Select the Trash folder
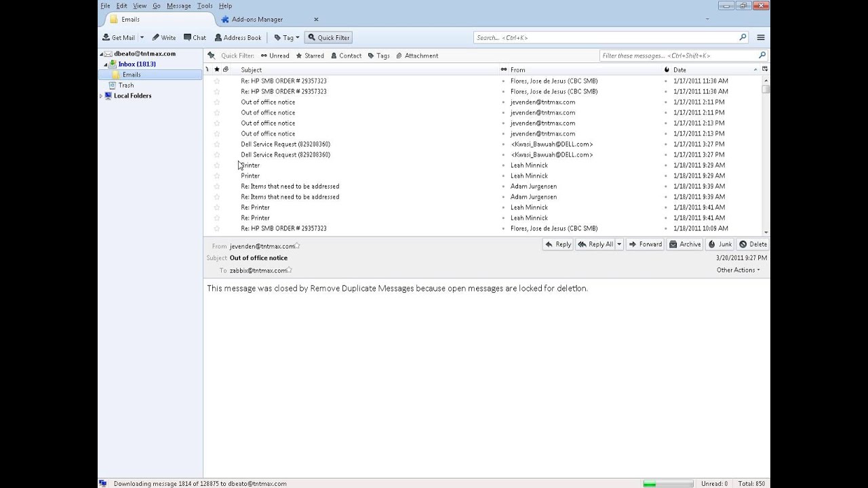This screenshot has width=868, height=488. [126, 85]
